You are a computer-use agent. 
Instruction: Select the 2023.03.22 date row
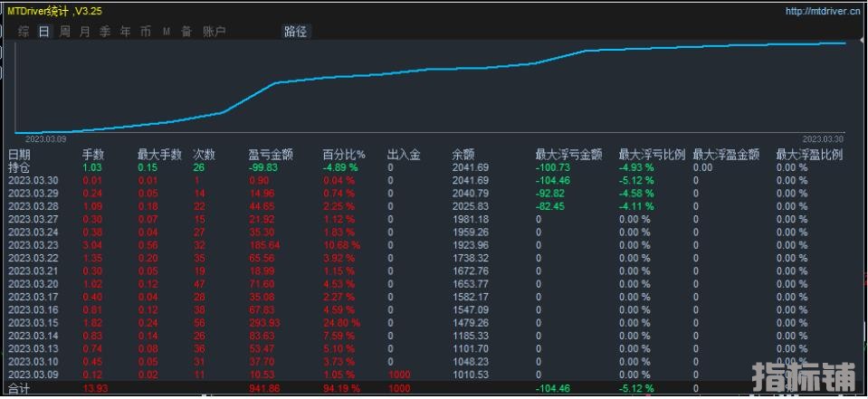pyautogui.click(x=33, y=258)
